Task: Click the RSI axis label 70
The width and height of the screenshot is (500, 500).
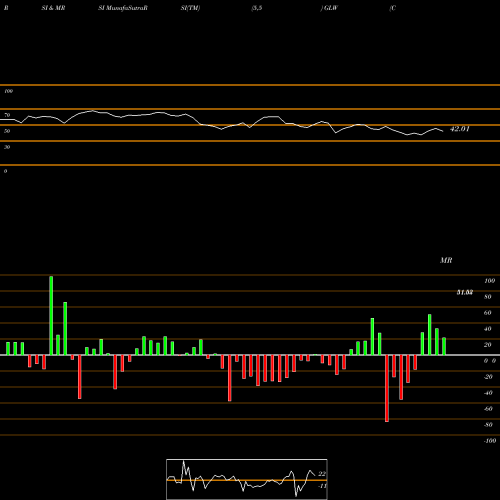Action: 7,115
